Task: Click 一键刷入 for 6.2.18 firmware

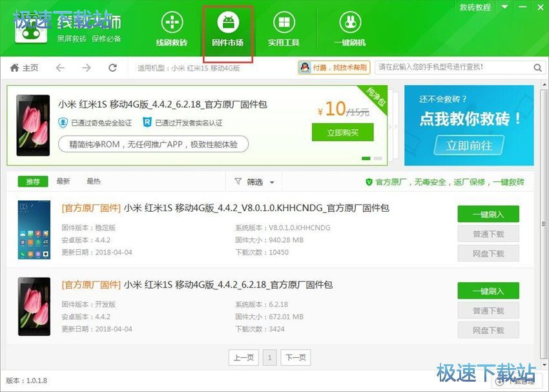Action: (488, 291)
